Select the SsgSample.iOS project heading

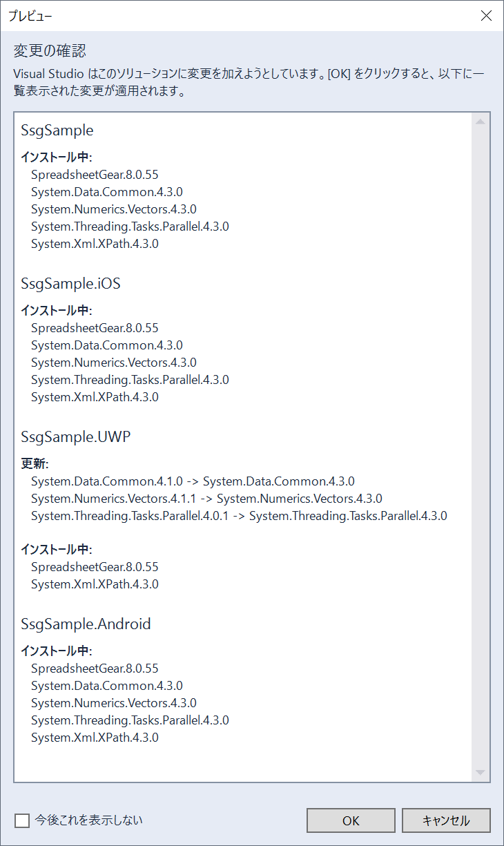pyautogui.click(x=71, y=283)
